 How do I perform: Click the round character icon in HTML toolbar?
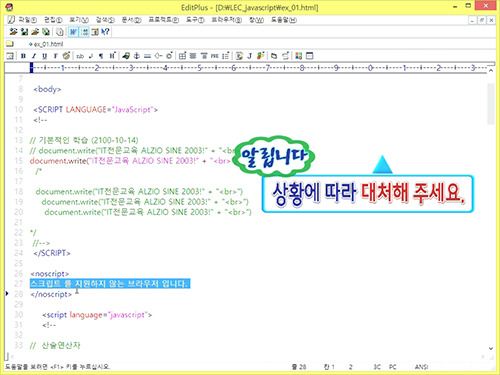(169, 56)
